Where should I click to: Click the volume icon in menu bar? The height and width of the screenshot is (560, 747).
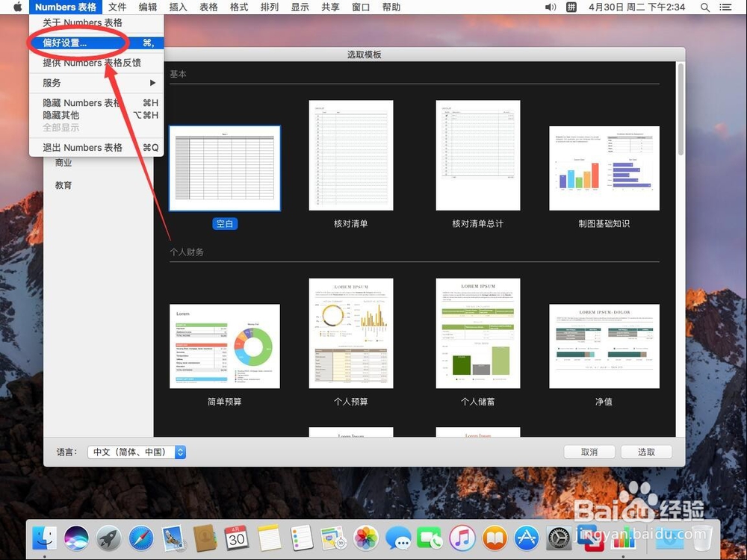[551, 7]
